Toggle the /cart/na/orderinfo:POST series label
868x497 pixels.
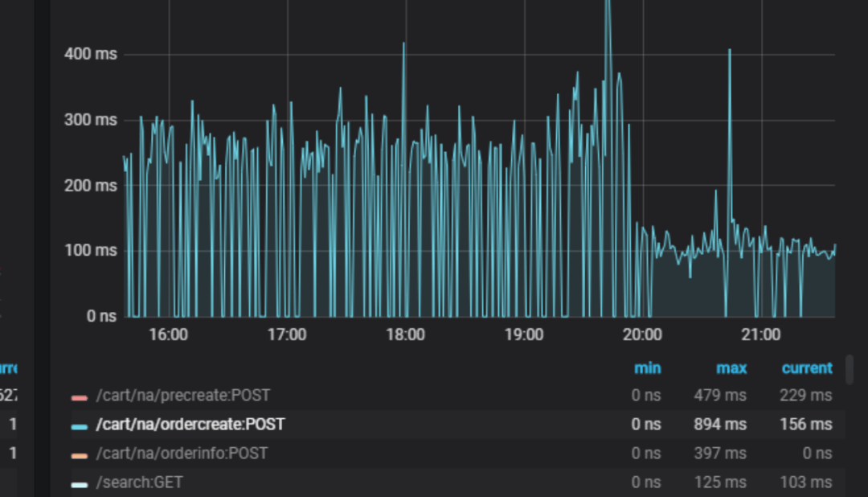tap(182, 454)
